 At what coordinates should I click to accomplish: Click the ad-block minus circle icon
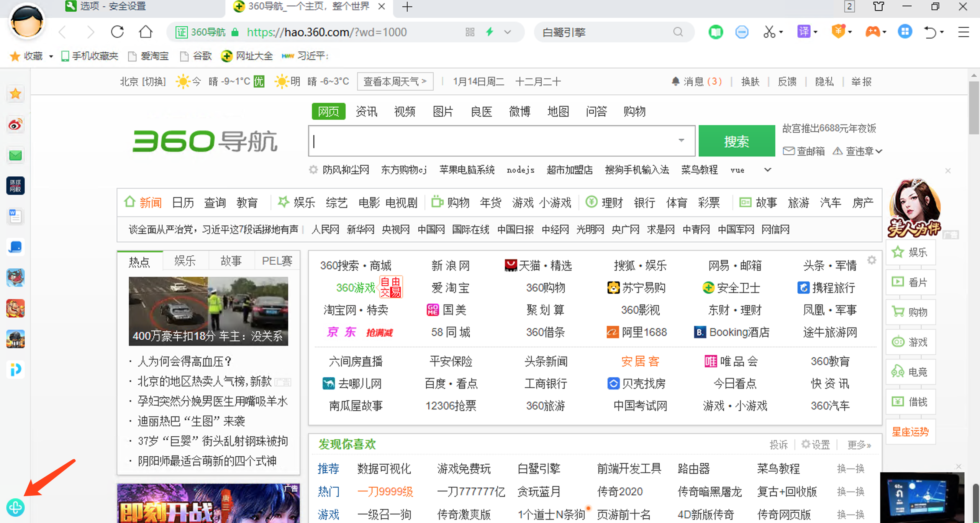pos(742,32)
